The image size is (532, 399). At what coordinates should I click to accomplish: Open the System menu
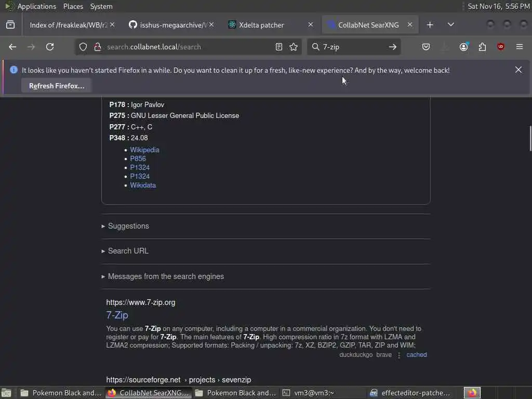click(x=101, y=6)
